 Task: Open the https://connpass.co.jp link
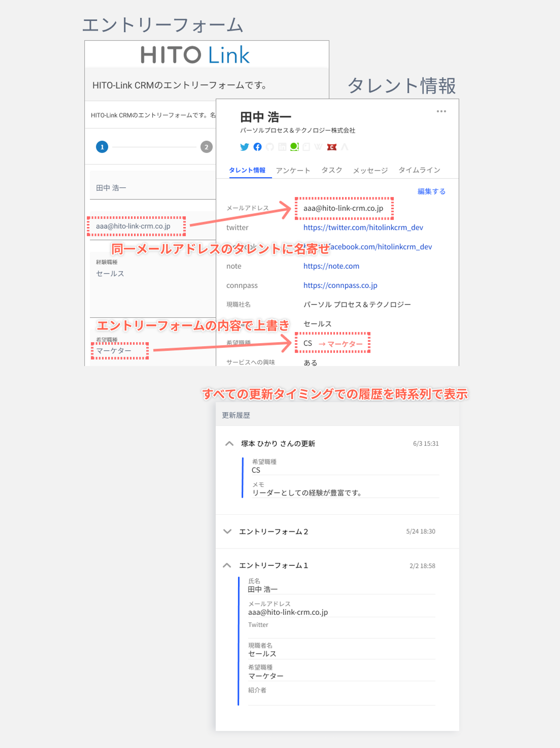[340, 285]
